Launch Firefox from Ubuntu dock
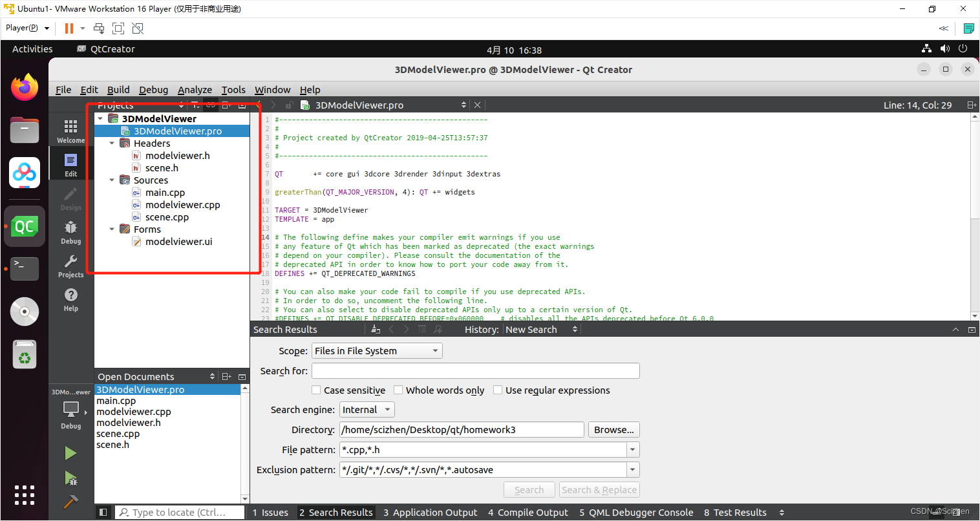Image resolution: width=980 pixels, height=521 pixels. coord(25,88)
